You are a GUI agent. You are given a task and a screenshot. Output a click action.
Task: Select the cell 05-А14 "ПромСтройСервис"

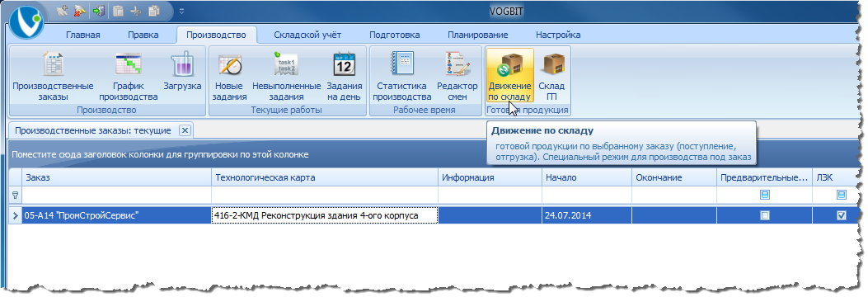click(x=117, y=215)
